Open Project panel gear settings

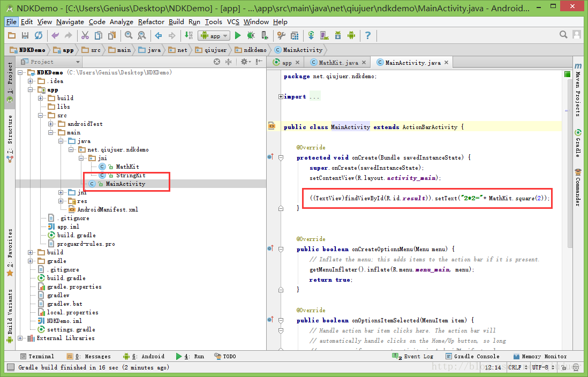click(x=245, y=62)
